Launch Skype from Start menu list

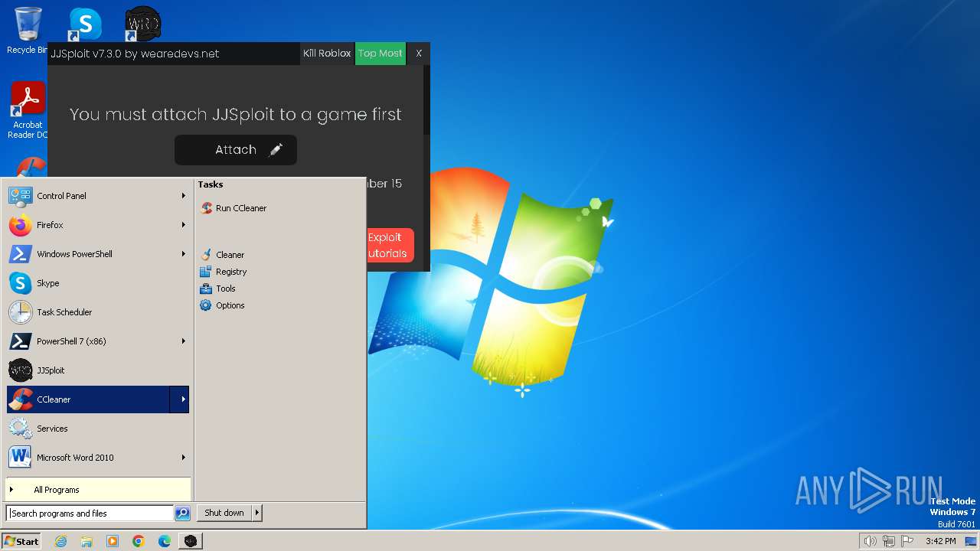(x=98, y=283)
